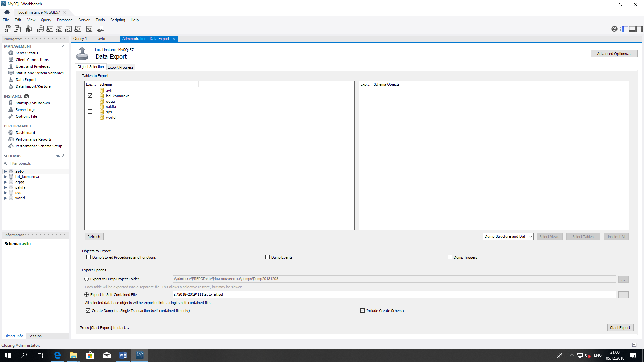644x362 pixels.
Task: Open the Dump Structure and Data dropdown
Action: click(x=508, y=236)
